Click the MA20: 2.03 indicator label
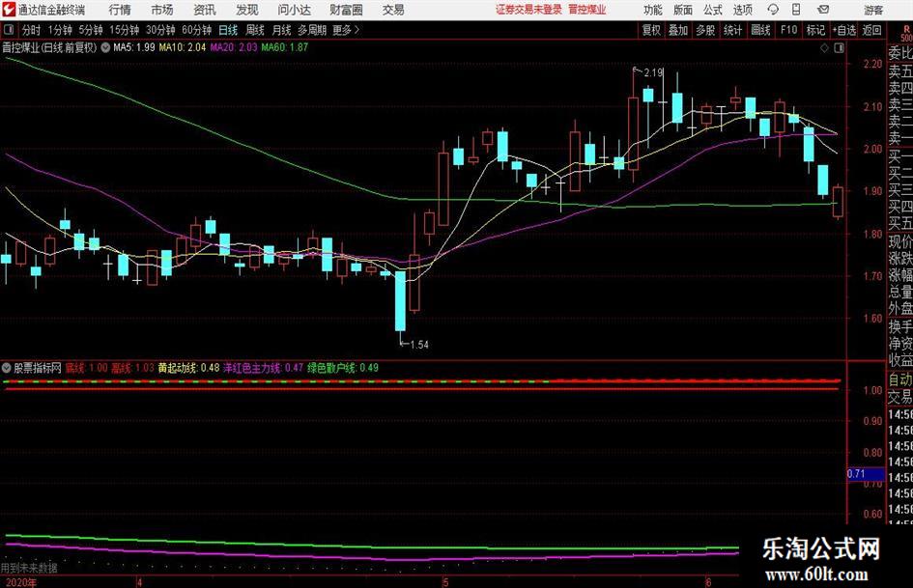 point(234,47)
